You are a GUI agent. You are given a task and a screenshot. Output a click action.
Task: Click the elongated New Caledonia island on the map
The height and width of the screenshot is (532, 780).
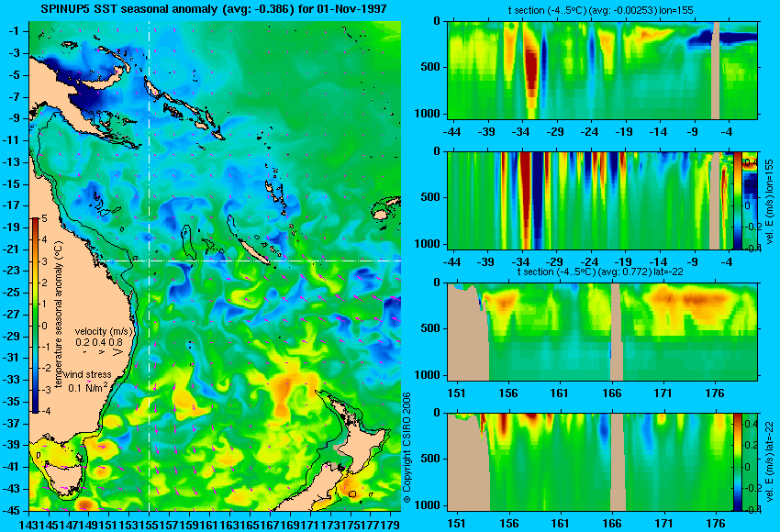click(255, 252)
